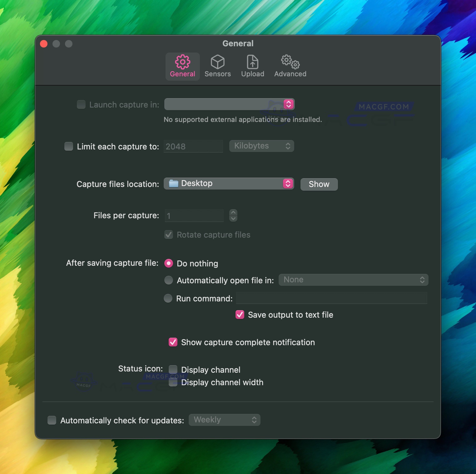Choose 'Automatically open file in' option

[169, 280]
